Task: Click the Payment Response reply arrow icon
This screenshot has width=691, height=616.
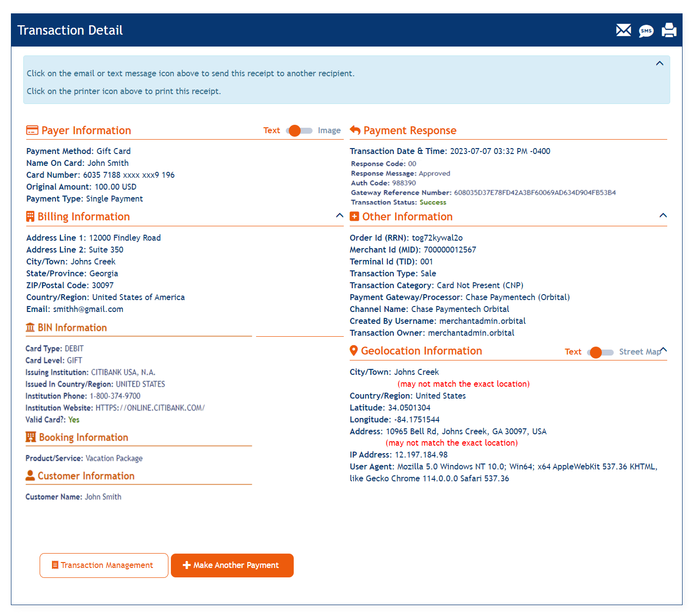Action: coord(355,130)
